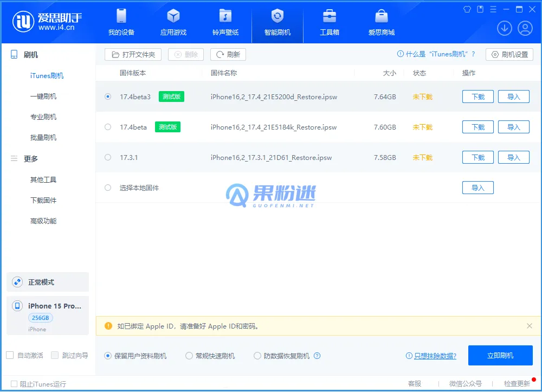The width and height of the screenshot is (542, 392).
Task: Open 爱思商城 store section
Action: pyautogui.click(x=381, y=22)
